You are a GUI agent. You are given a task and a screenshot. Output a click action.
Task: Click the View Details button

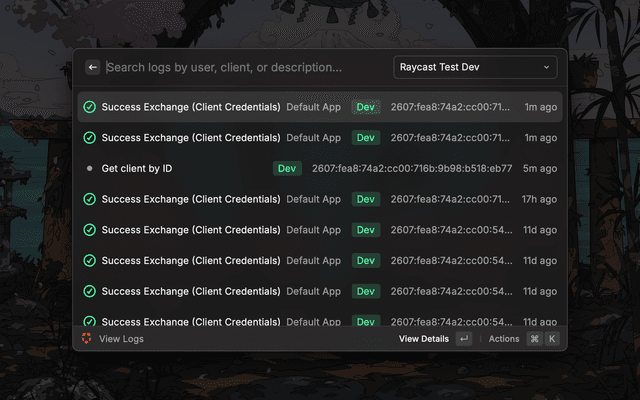point(424,339)
